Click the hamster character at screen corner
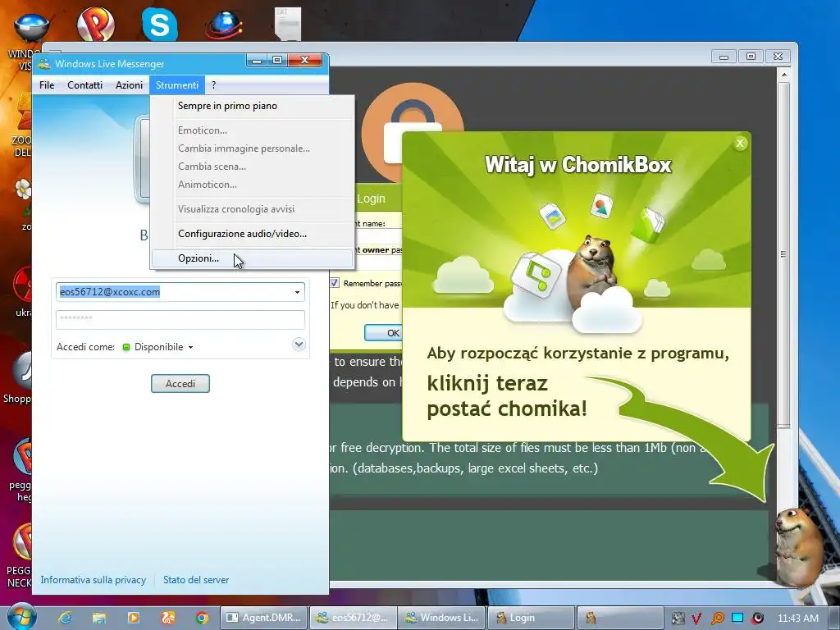 [x=798, y=546]
